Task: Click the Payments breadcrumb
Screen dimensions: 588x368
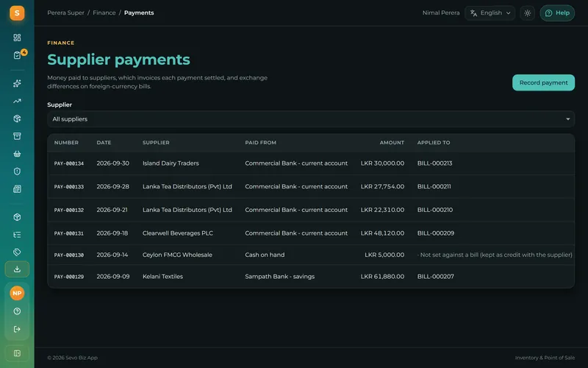Action: coord(139,13)
